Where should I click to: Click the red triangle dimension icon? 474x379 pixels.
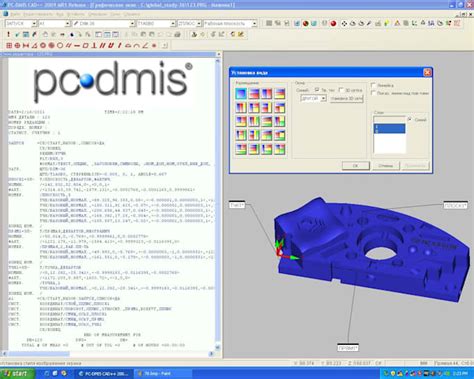click(x=34, y=45)
